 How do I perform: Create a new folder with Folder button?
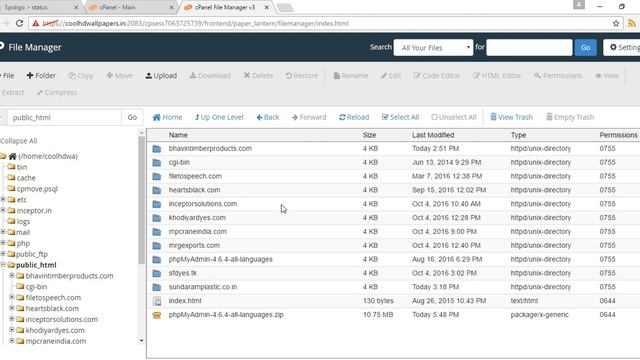pyautogui.click(x=41, y=76)
